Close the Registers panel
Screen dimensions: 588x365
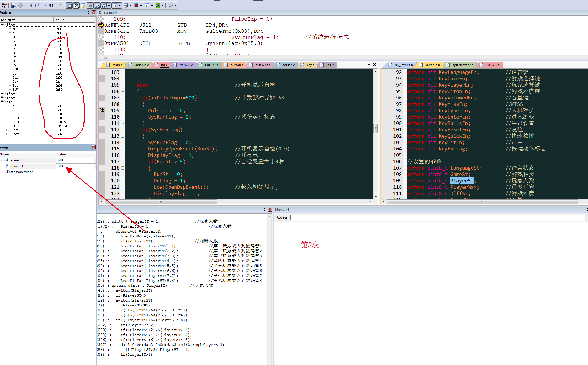click(x=94, y=12)
